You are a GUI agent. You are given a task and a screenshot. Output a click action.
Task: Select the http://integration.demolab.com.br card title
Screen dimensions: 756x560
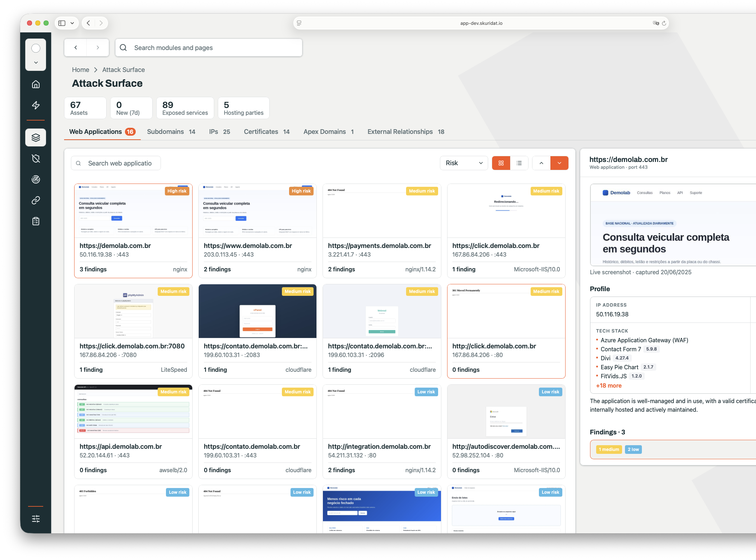click(379, 446)
